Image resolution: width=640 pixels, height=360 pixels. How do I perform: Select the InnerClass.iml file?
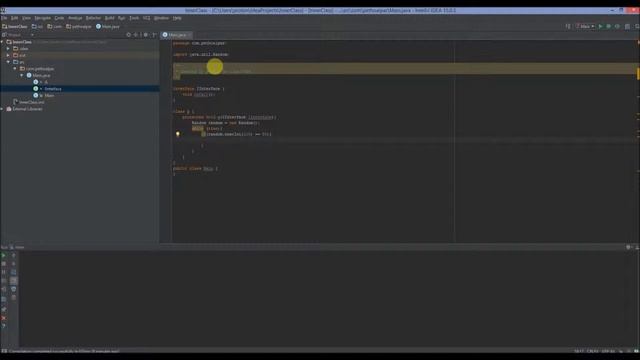[x=29, y=102]
